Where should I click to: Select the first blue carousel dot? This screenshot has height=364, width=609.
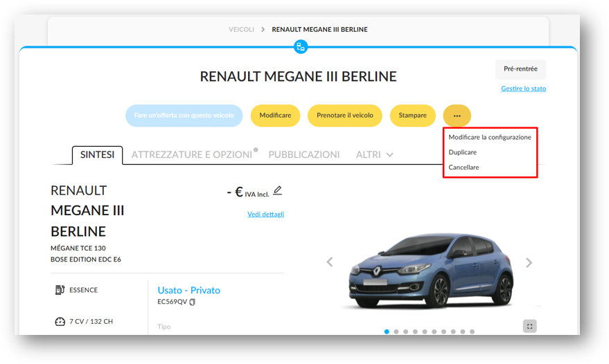coord(387,331)
